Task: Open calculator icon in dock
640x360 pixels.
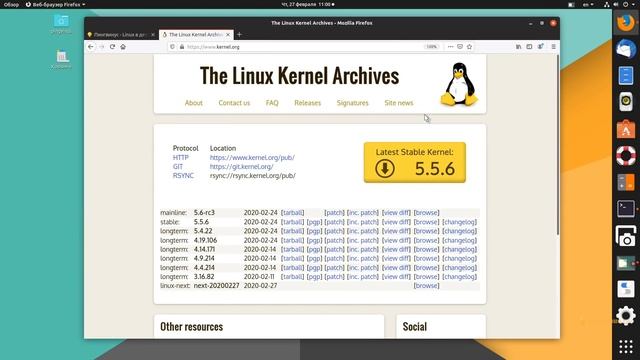Action: (x=626, y=182)
